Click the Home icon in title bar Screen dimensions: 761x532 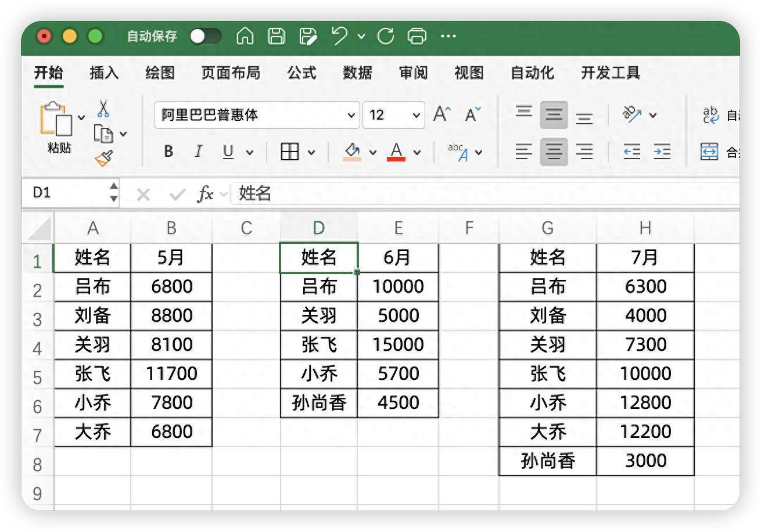pos(245,37)
